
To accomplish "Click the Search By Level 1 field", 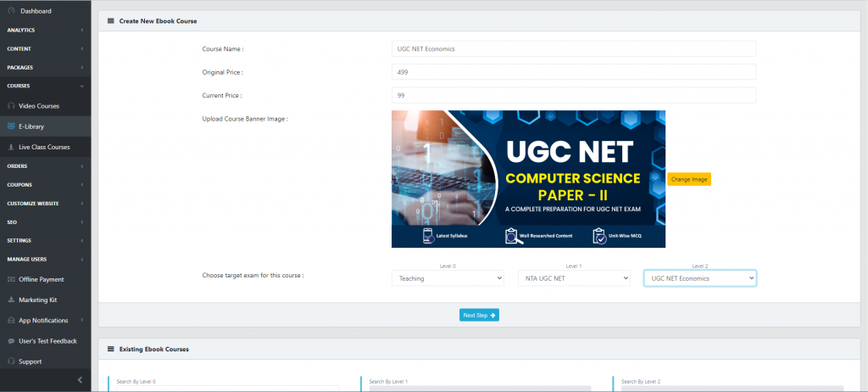I will click(x=480, y=389).
